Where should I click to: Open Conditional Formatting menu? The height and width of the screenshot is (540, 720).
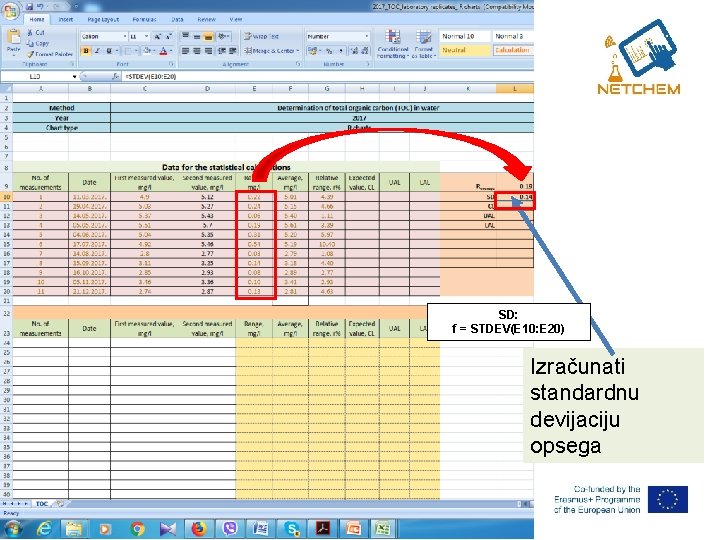point(393,44)
